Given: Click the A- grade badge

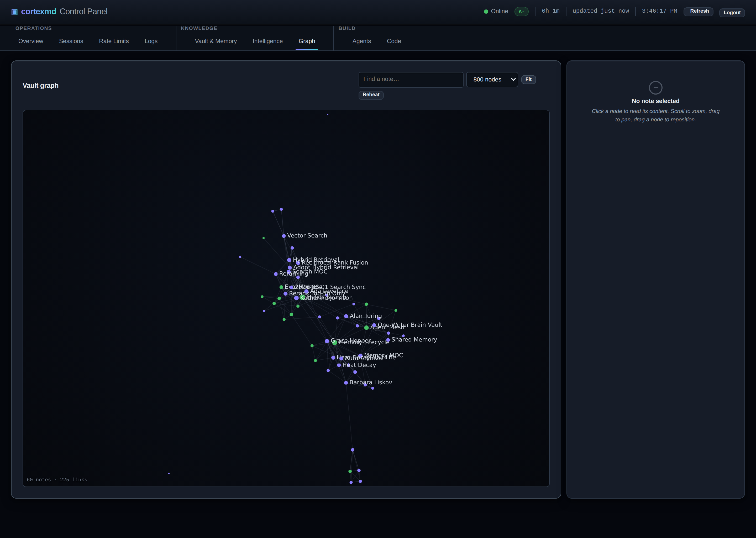Looking at the screenshot, I should [x=521, y=12].
